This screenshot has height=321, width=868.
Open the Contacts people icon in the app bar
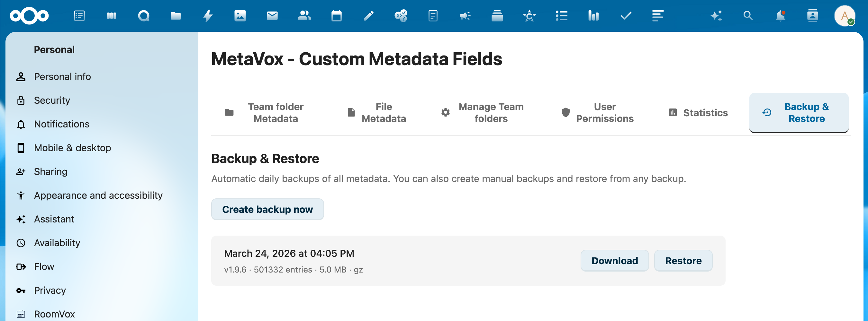point(304,16)
